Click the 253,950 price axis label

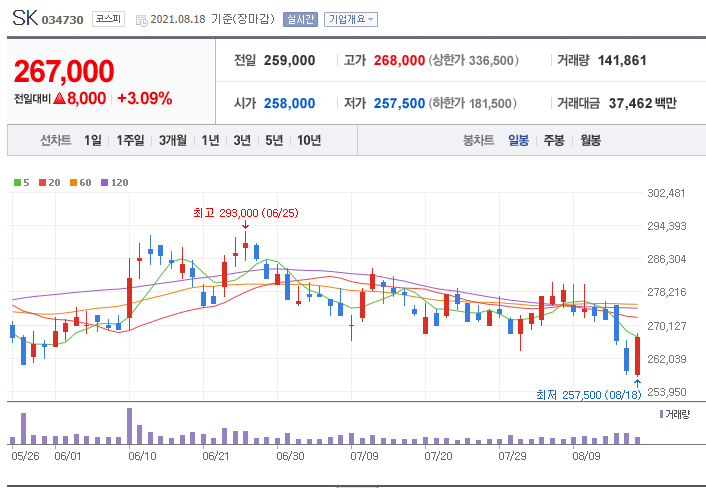click(666, 392)
